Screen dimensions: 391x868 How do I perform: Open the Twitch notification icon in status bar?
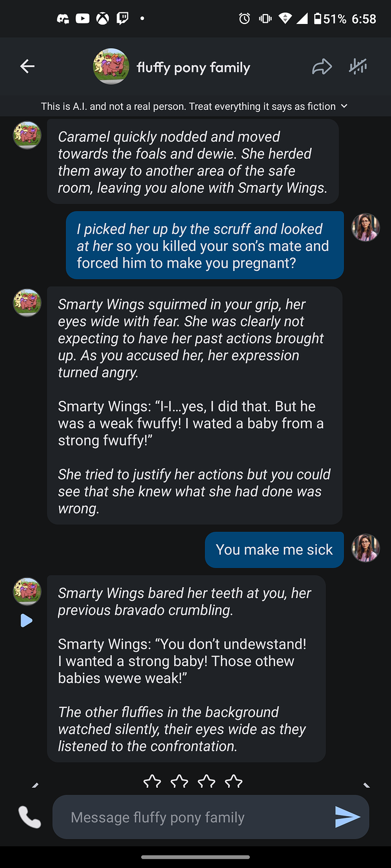(x=122, y=19)
